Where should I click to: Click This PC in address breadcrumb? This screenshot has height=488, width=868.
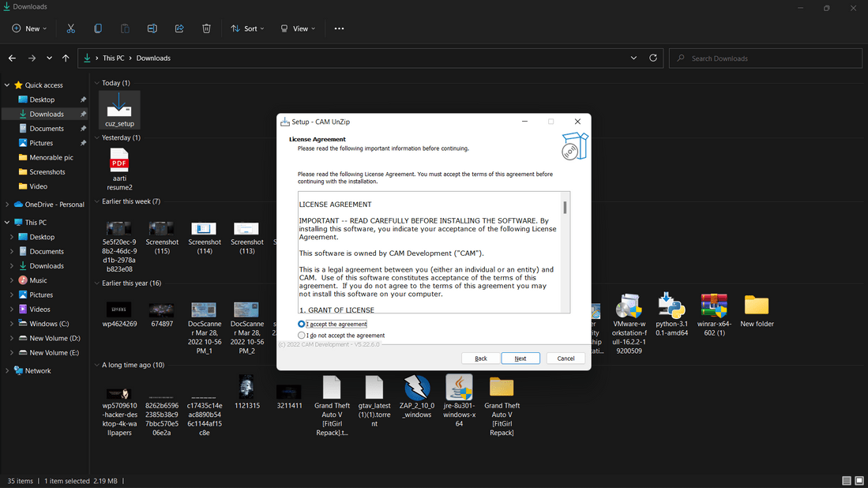click(114, 58)
